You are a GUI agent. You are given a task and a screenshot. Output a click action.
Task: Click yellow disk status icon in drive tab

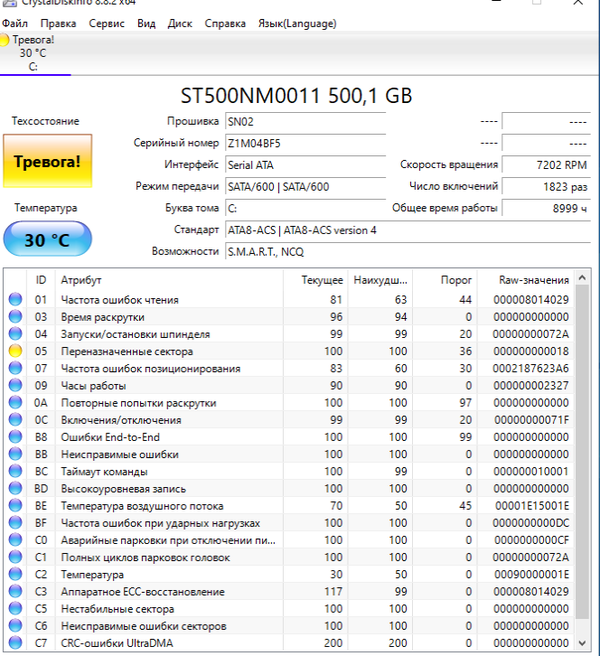tap(6, 40)
